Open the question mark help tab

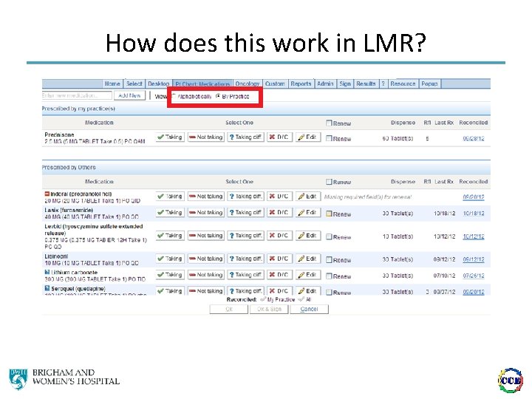click(x=383, y=83)
